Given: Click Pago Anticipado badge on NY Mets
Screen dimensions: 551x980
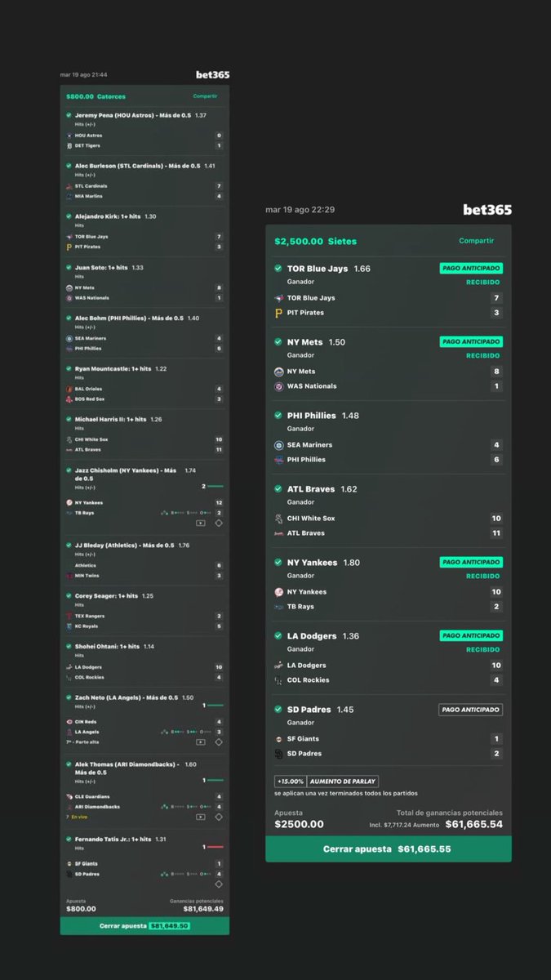Looking at the screenshot, I should point(471,341).
